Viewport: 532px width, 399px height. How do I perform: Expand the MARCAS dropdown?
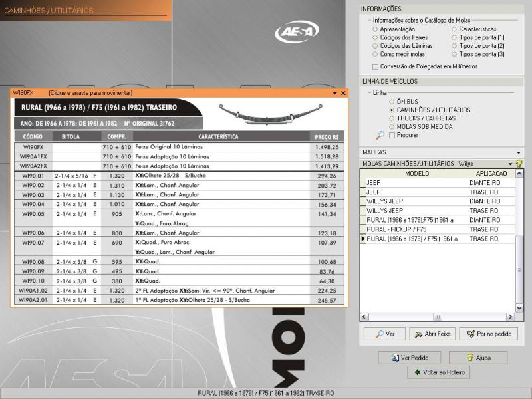519,152
